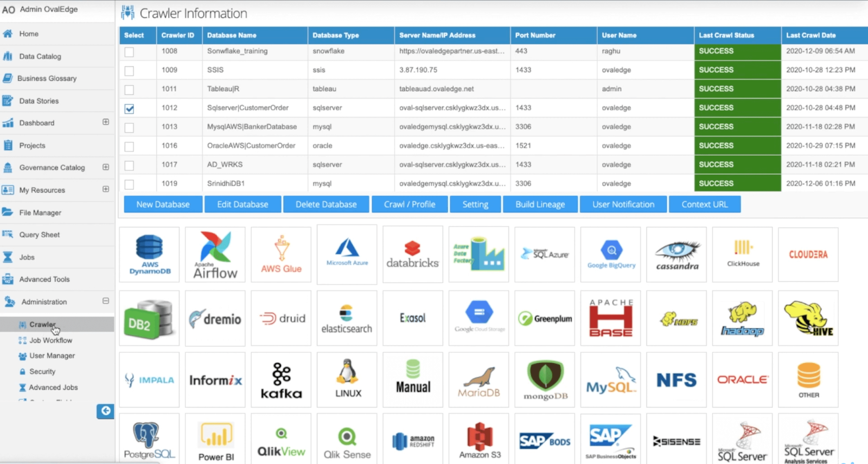Go to Business Glossary

click(x=47, y=79)
